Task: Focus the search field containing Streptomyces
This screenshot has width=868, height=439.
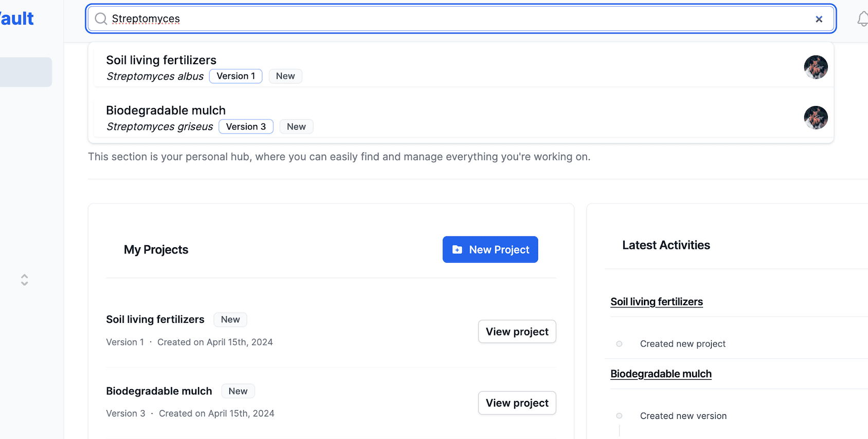Action: 453,19
